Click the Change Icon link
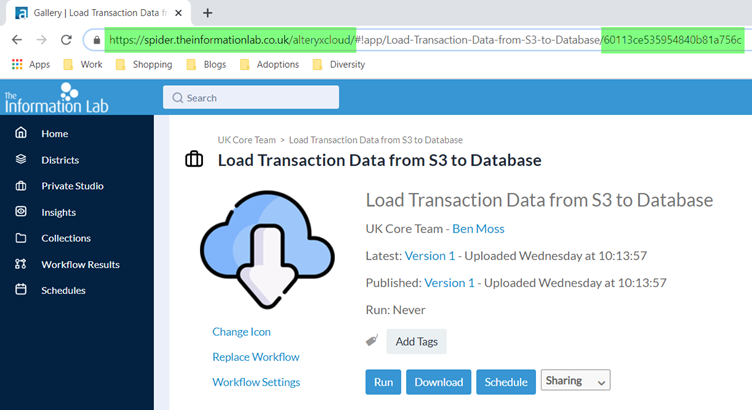This screenshot has height=410, width=752. 241,332
